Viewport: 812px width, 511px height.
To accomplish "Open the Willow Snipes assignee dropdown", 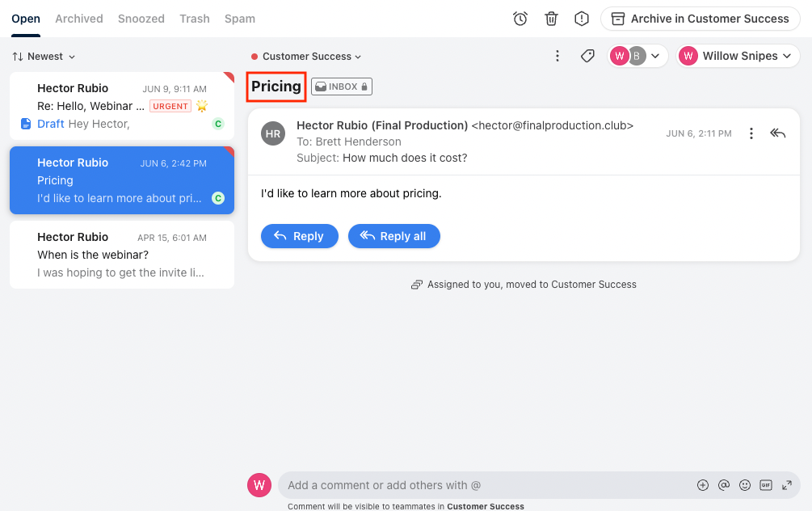I will tap(737, 56).
